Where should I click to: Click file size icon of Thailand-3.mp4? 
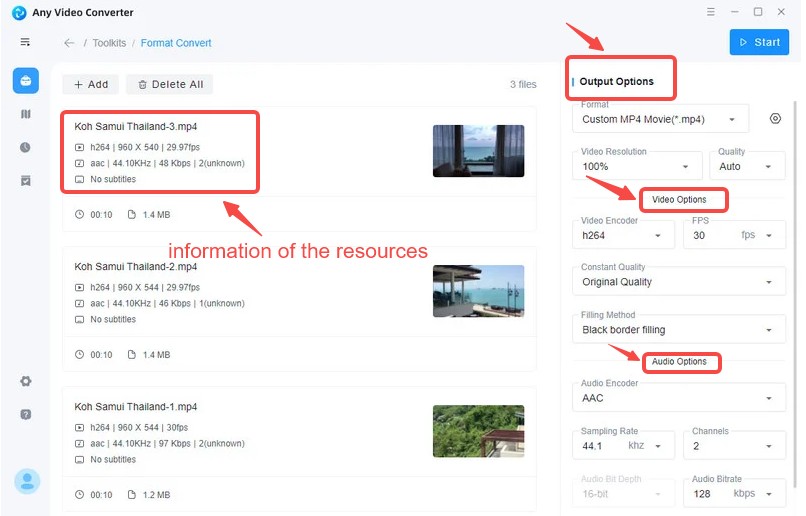(x=132, y=214)
